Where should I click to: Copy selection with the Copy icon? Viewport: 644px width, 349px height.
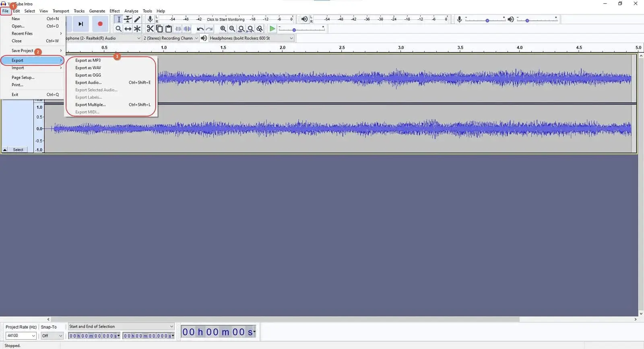coord(159,29)
